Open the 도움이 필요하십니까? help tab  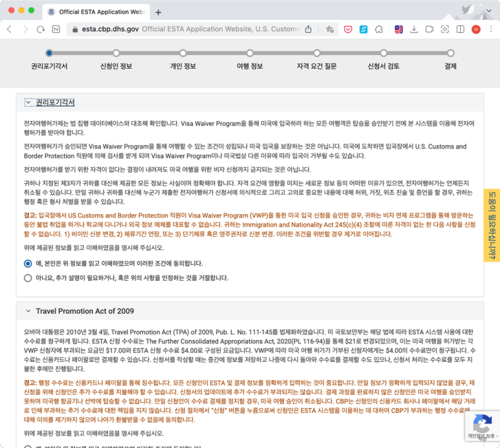(492, 225)
